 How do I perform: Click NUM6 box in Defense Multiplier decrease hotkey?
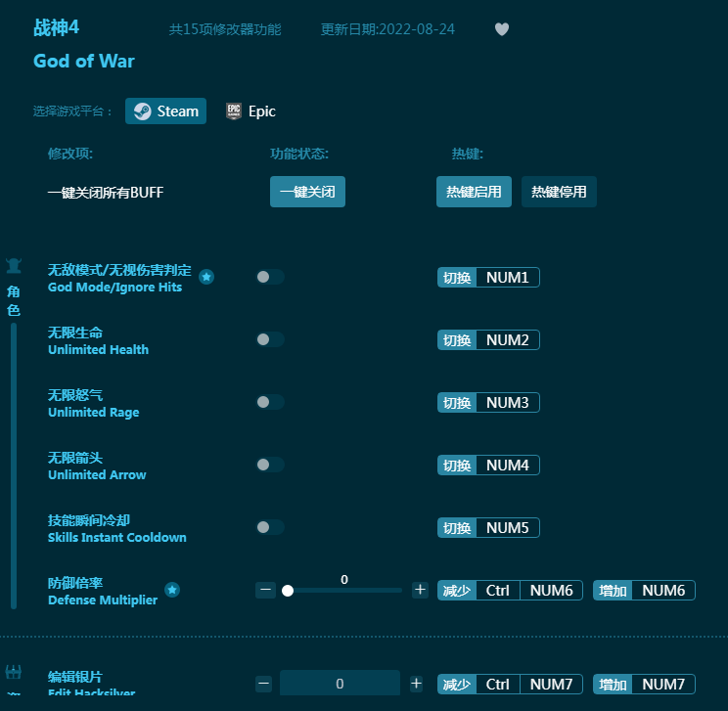tap(551, 591)
